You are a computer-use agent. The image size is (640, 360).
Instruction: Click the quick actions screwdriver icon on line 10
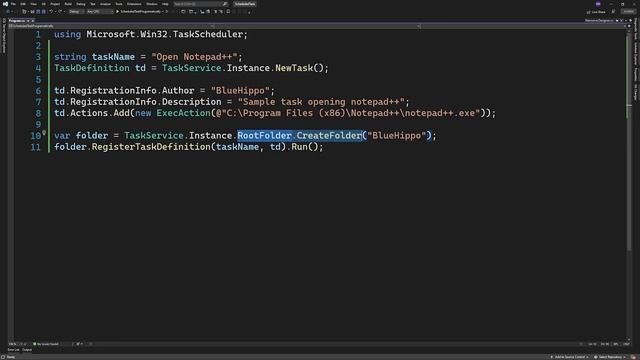click(44, 133)
